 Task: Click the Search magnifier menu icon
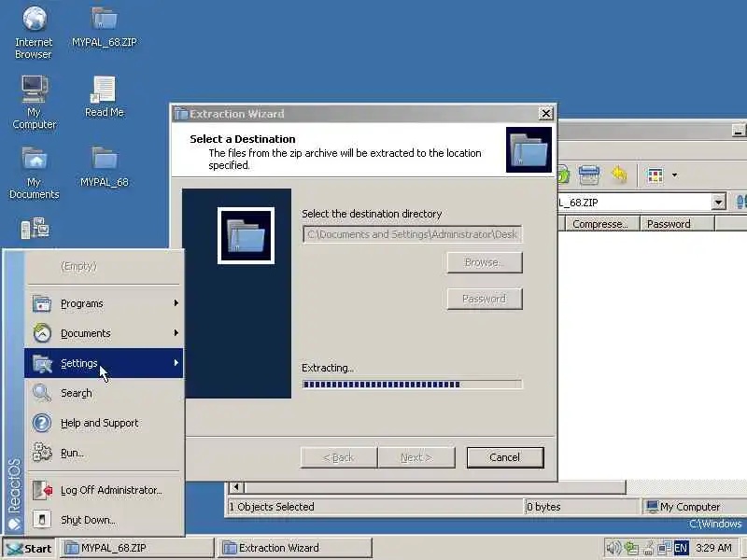(42, 393)
